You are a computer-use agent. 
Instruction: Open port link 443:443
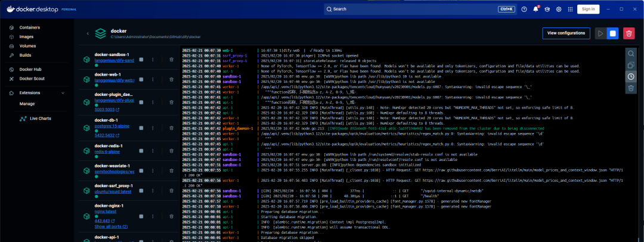tap(104, 221)
